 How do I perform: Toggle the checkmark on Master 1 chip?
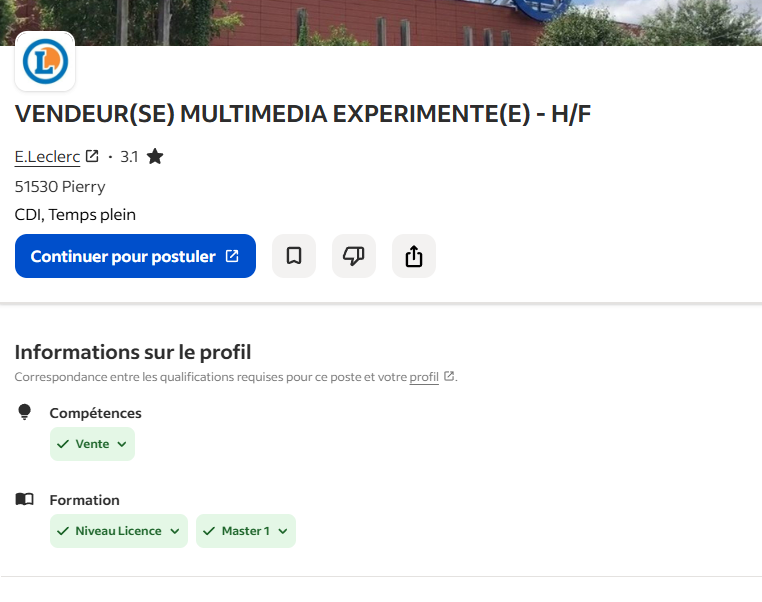point(209,531)
